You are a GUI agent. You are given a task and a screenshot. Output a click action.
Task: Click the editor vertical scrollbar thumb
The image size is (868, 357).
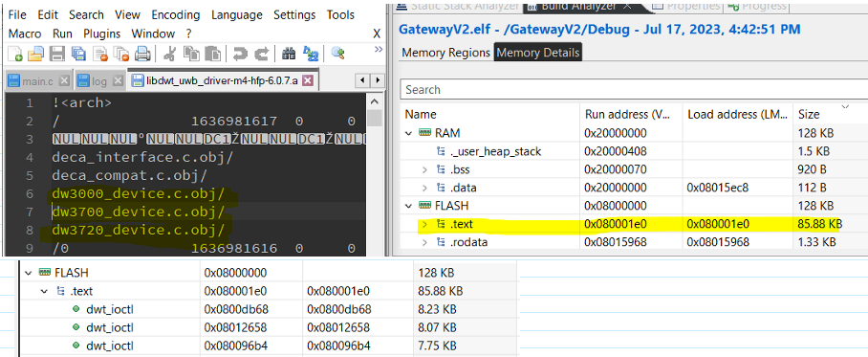tap(375, 118)
